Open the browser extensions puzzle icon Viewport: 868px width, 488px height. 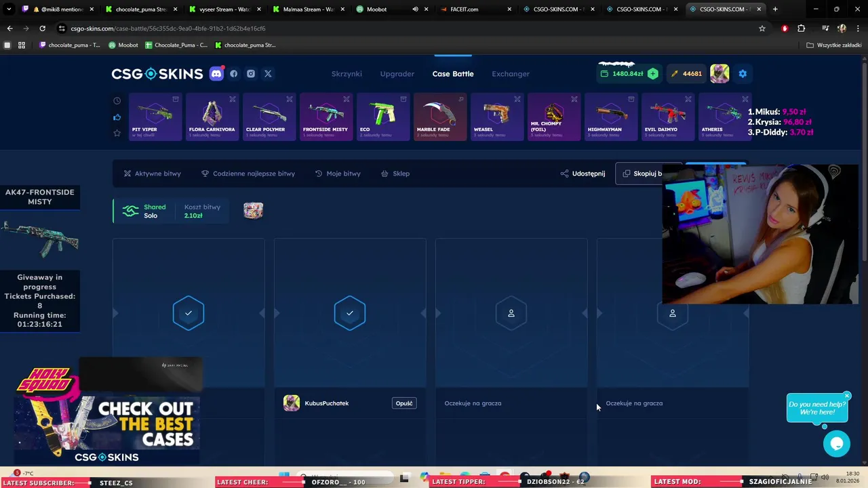(x=802, y=28)
